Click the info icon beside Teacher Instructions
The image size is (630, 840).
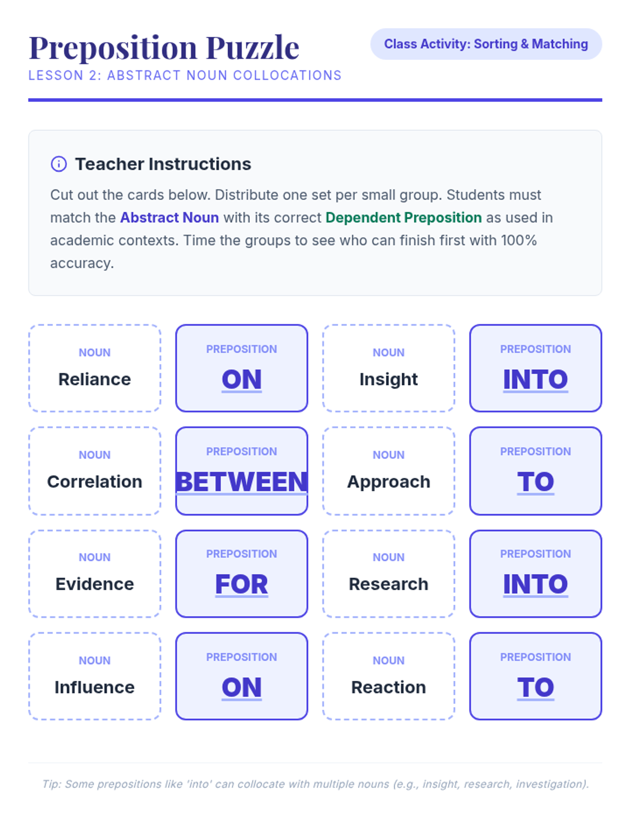(x=59, y=164)
